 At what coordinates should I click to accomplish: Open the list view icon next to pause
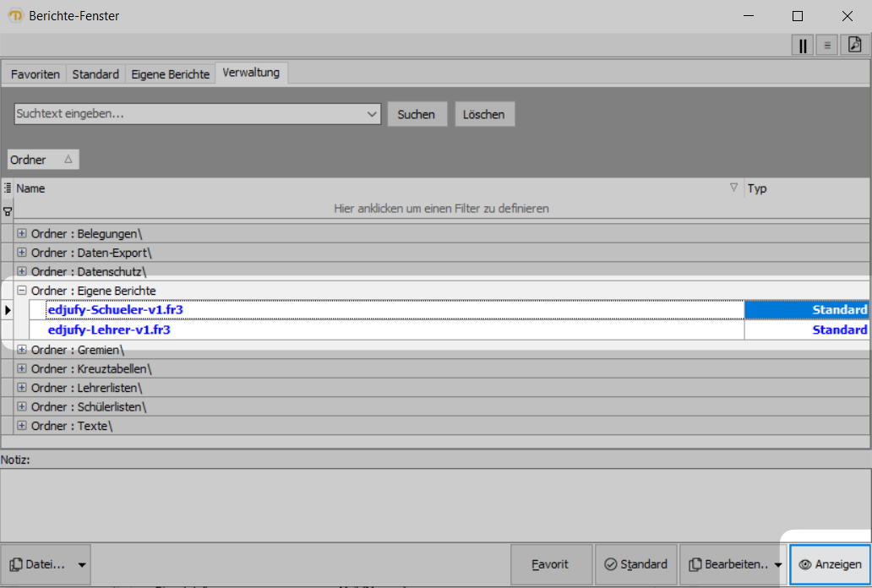826,45
